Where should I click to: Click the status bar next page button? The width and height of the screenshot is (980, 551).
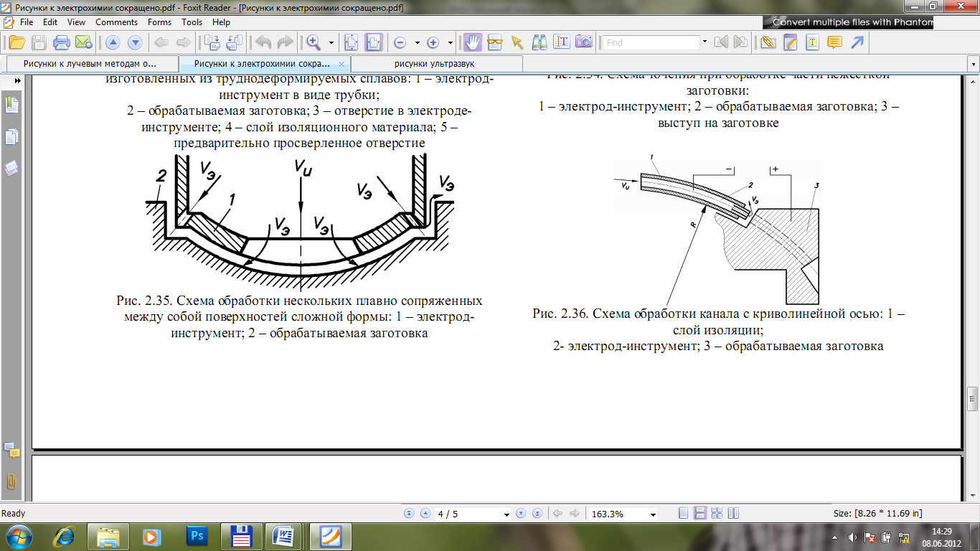click(522, 514)
